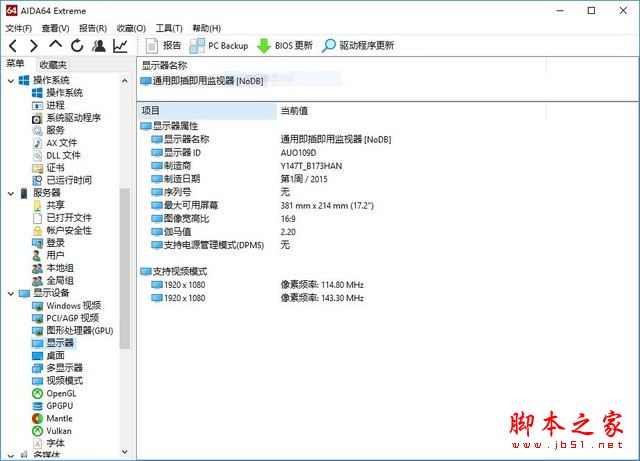Select OpenGL tree item
This screenshot has height=461, width=640.
(54, 394)
